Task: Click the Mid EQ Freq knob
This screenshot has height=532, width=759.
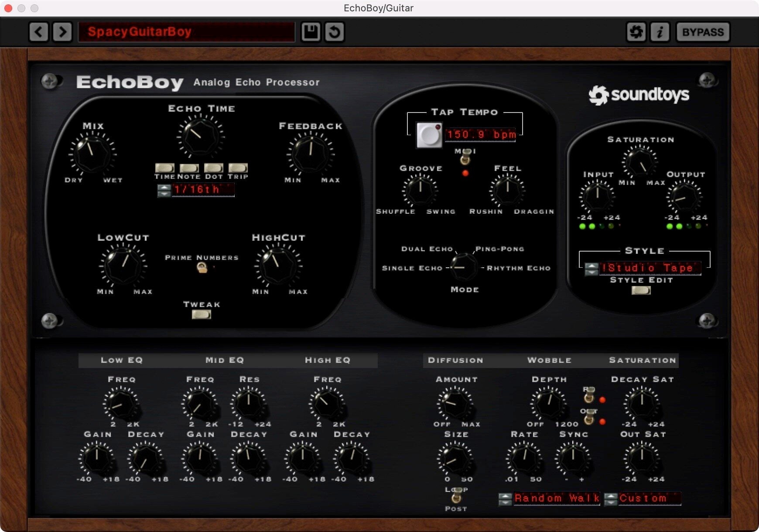Action: (199, 404)
